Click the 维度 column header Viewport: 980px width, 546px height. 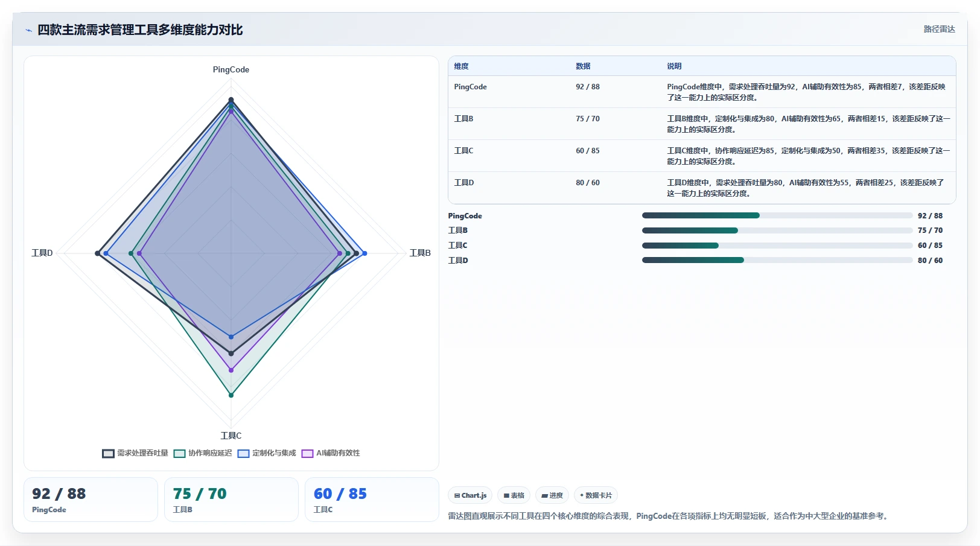tap(461, 66)
